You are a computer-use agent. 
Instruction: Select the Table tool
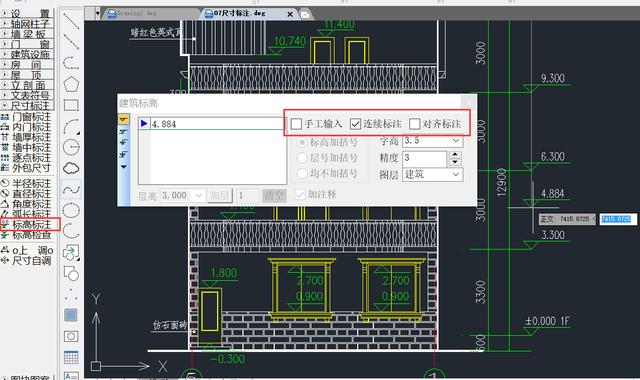71,357
